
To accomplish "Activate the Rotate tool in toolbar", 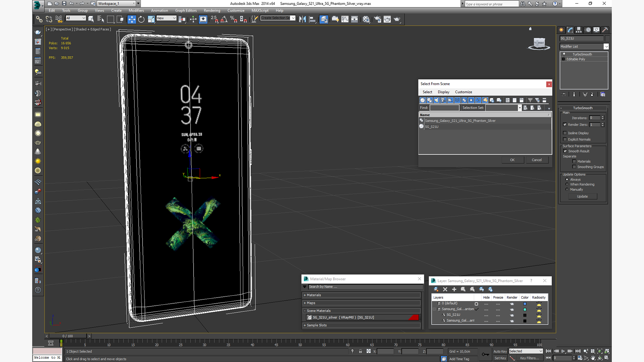I will point(141,19).
